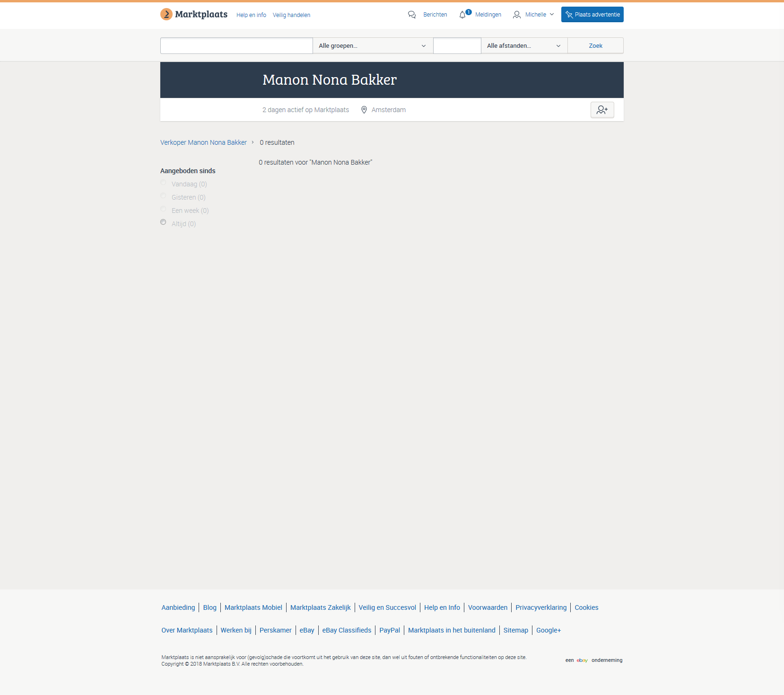784x695 pixels.
Task: Open the Berichten link
Action: (435, 15)
